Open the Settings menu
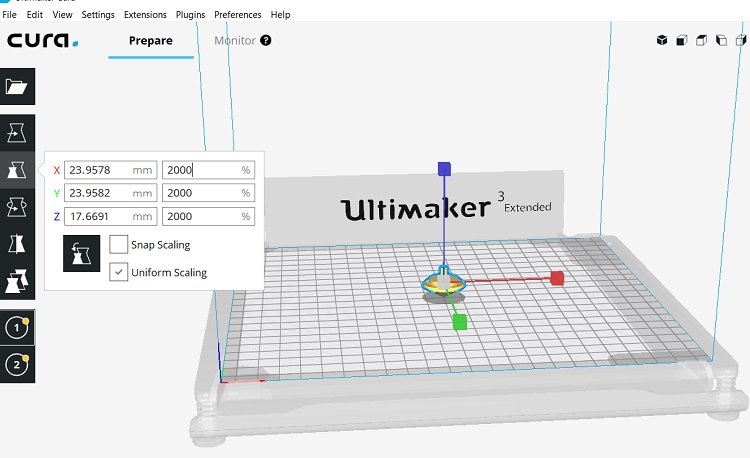750x458 pixels. click(x=98, y=15)
